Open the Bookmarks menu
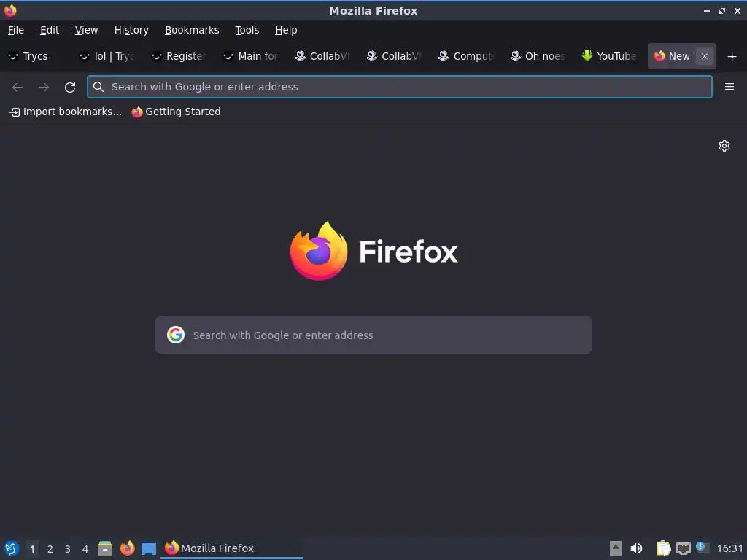The height and width of the screenshot is (560, 747). coord(192,30)
